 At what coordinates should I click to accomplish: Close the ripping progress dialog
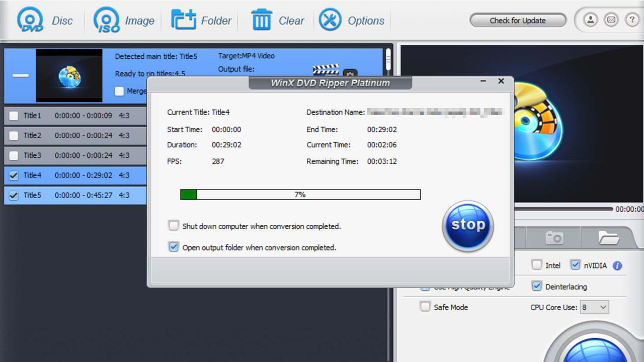(x=501, y=81)
